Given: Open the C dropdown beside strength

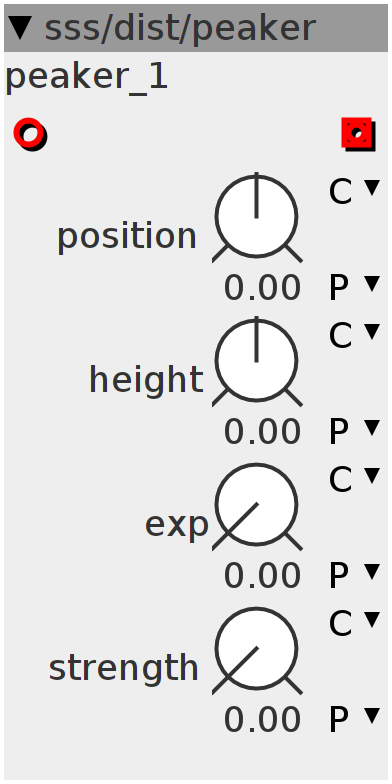Looking at the screenshot, I should pyautogui.click(x=354, y=623).
